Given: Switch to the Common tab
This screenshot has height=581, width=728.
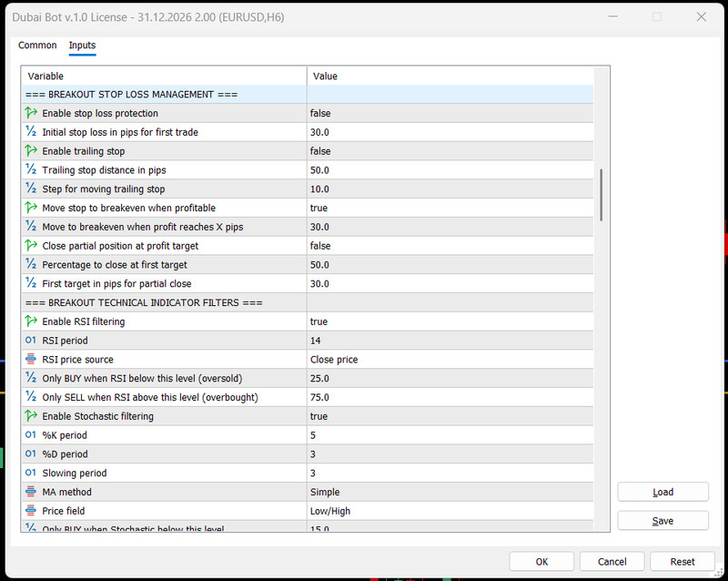Looking at the screenshot, I should (x=37, y=46).
